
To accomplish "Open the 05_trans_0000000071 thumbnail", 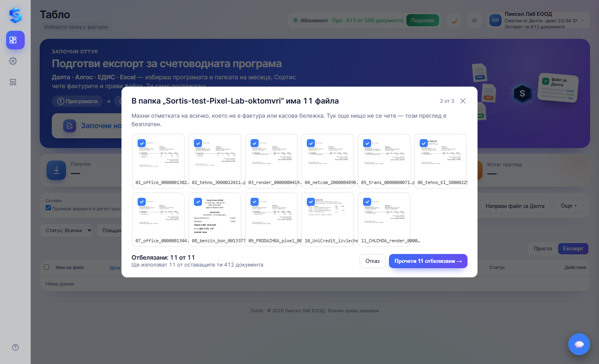I will point(384,161).
